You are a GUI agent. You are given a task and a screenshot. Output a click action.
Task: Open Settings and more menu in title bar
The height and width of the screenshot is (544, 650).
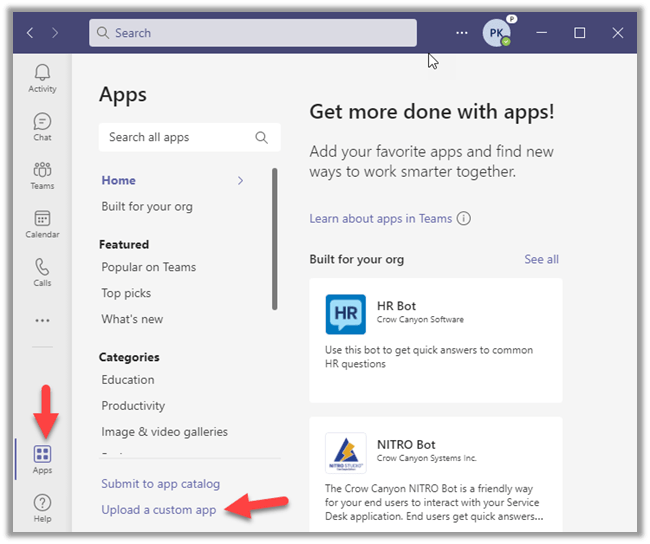(x=461, y=33)
